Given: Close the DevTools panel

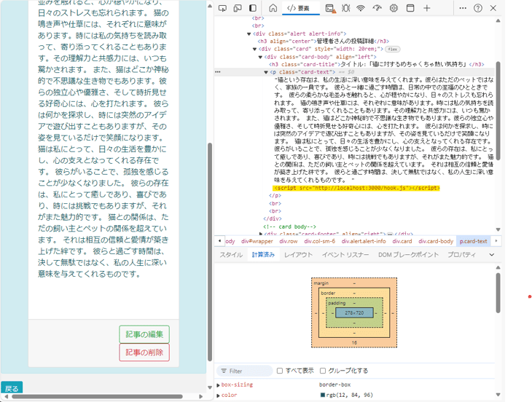Looking at the screenshot, I should click(493, 8).
